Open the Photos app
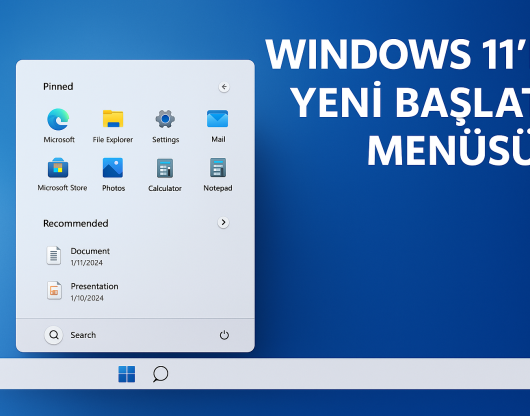 tap(113, 168)
